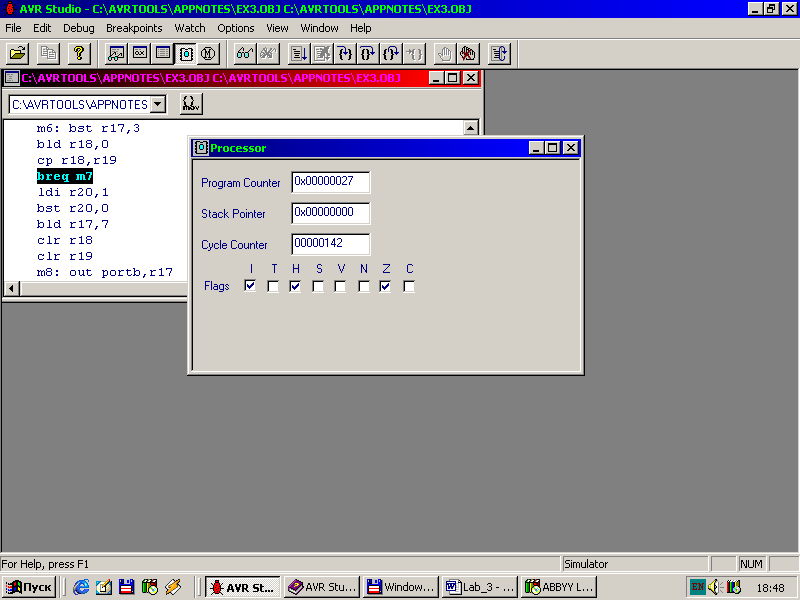The height and width of the screenshot is (600, 800).
Task: Click the highlighted line 'breq m7'
Action: click(x=65, y=177)
